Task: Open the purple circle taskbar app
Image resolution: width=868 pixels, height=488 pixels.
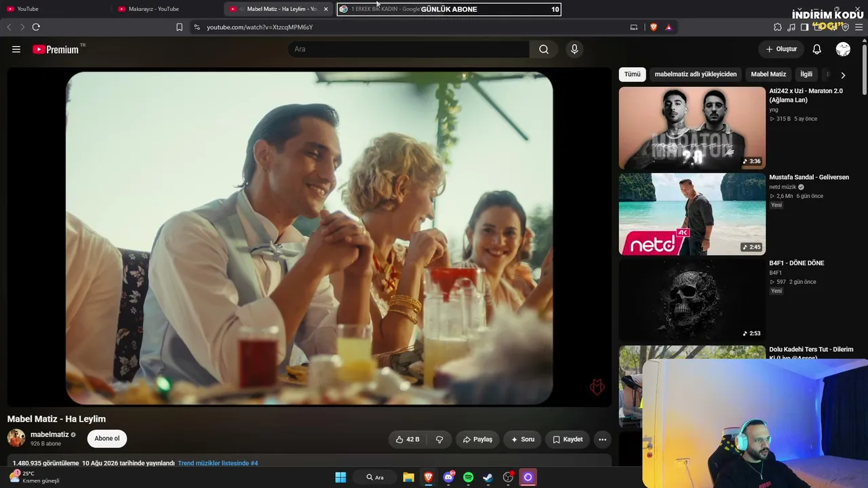Action: tap(528, 477)
